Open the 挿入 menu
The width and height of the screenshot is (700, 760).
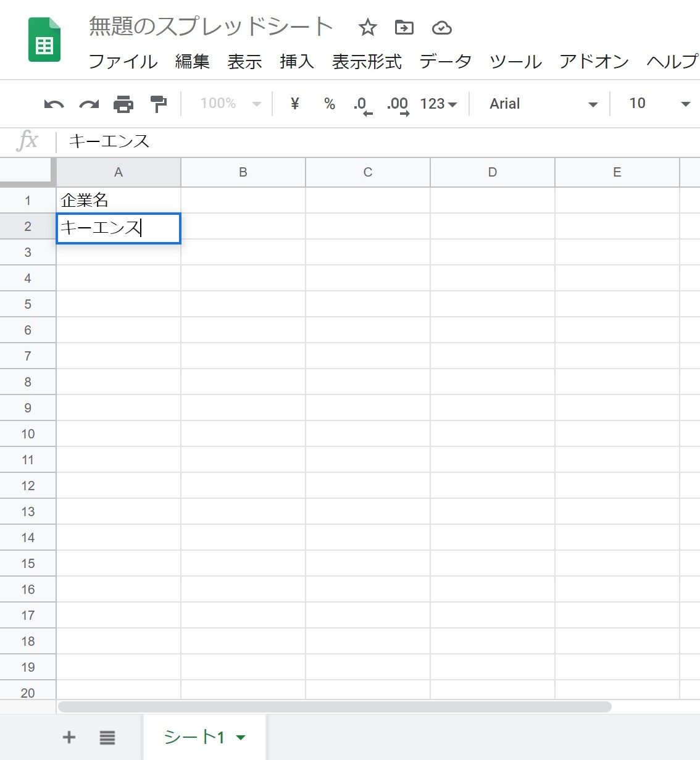point(297,62)
